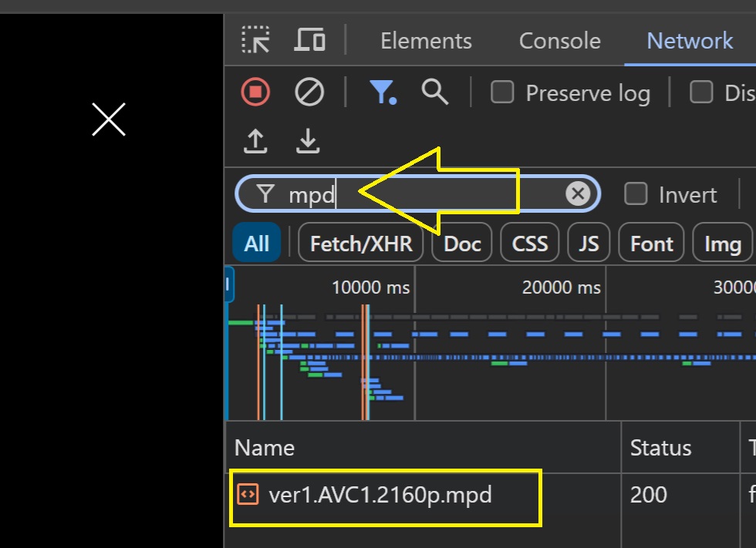Toggle the partially visible disable cache checkbox
This screenshot has height=548, width=756.
click(x=701, y=93)
